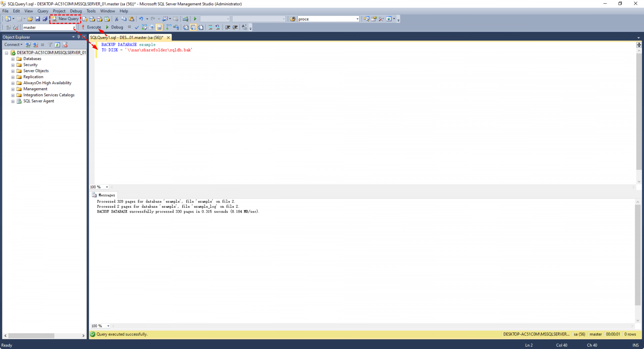
Task: Click the Disconnect icon in Object Explorer
Action: tap(35, 45)
